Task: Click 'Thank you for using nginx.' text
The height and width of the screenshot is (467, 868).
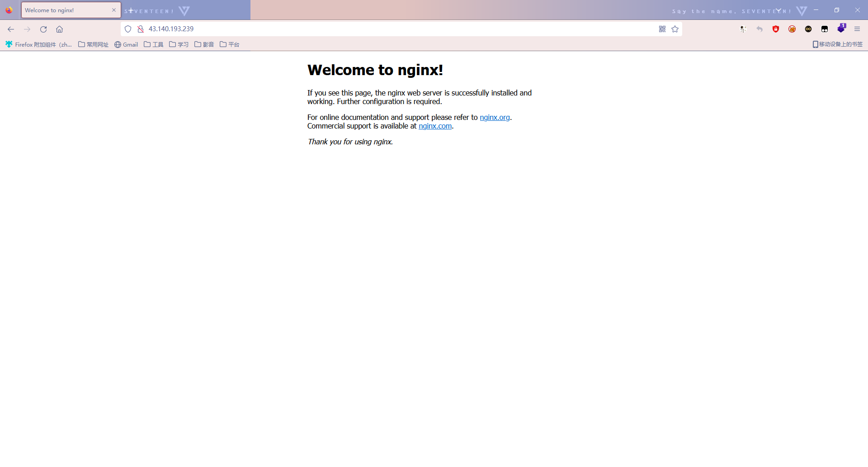Action: coord(350,142)
